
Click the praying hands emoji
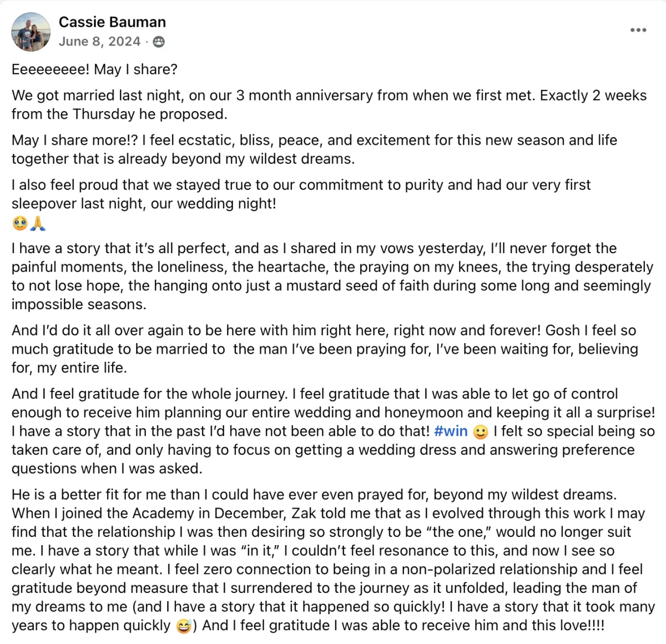(38, 224)
